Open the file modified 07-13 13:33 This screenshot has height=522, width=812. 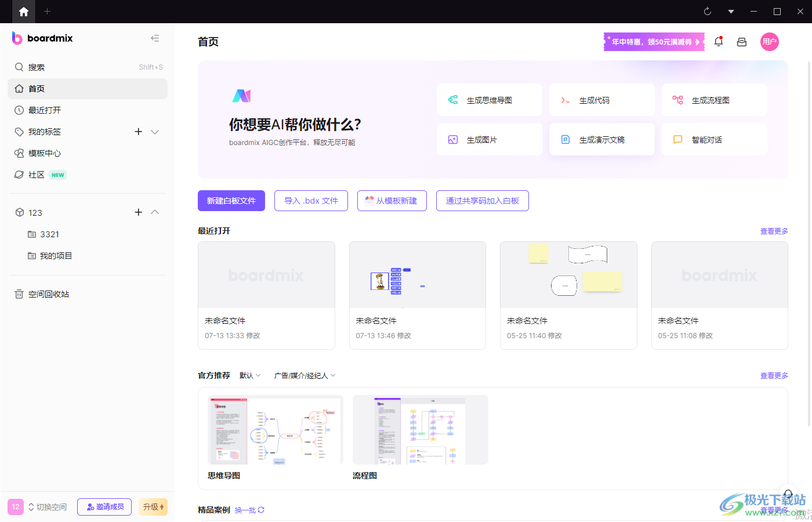click(266, 295)
